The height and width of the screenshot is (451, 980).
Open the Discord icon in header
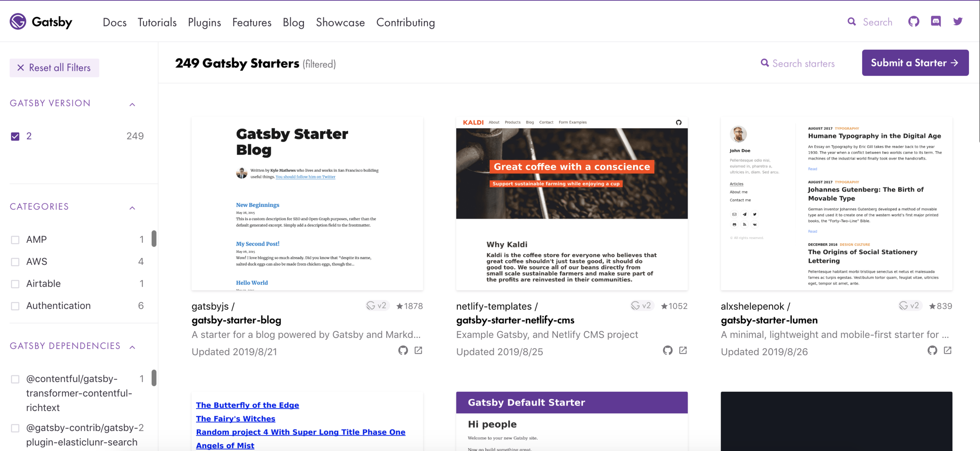(x=936, y=22)
